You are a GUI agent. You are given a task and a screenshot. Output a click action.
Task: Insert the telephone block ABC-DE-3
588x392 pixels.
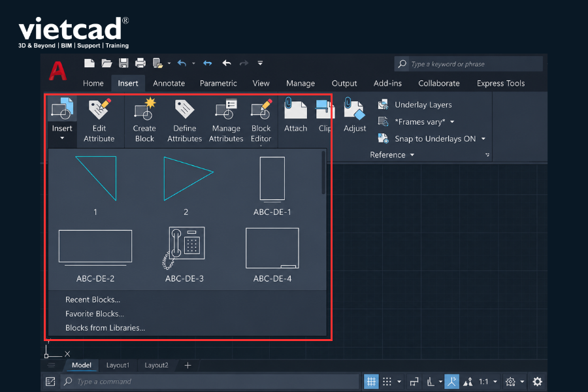[x=184, y=254]
